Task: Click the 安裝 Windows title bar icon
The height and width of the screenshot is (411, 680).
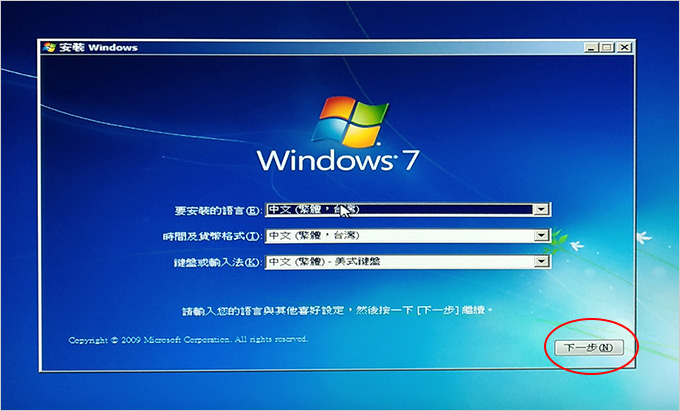Action: [x=49, y=47]
